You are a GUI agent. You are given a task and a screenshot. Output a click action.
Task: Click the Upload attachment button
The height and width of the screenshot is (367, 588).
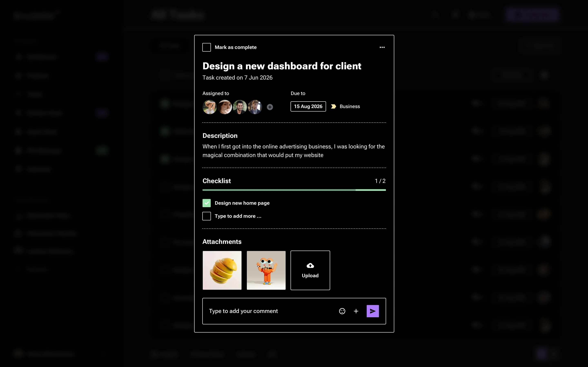[310, 270]
